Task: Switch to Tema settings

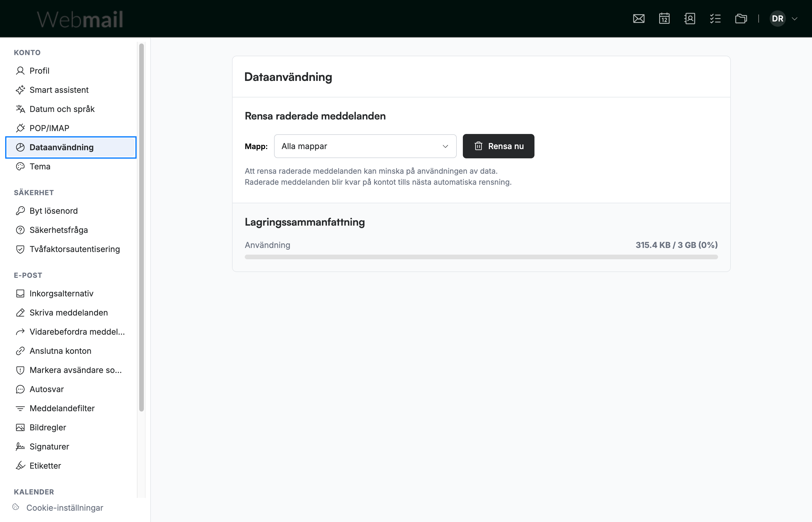Action: tap(71, 166)
